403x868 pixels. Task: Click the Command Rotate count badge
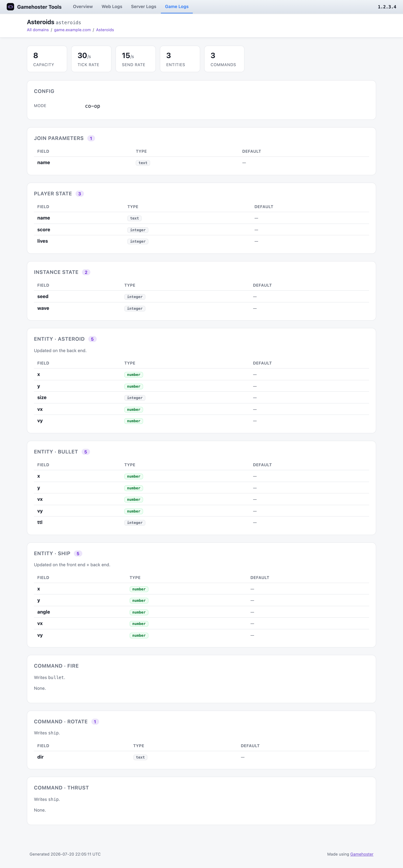(95, 721)
